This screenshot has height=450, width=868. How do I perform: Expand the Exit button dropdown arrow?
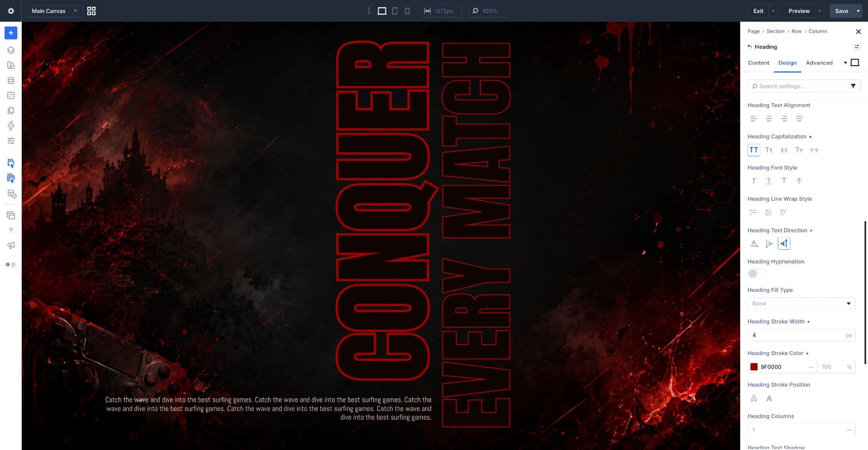(773, 11)
